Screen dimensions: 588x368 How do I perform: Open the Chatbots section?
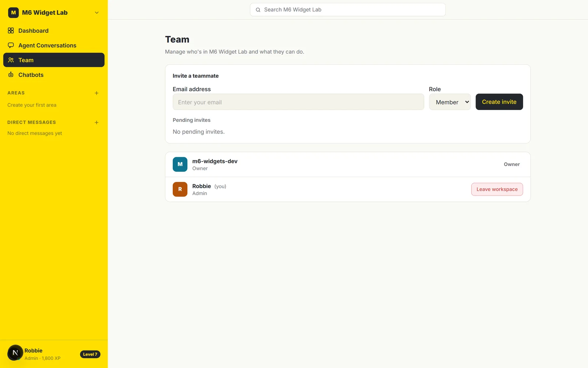pos(54,75)
